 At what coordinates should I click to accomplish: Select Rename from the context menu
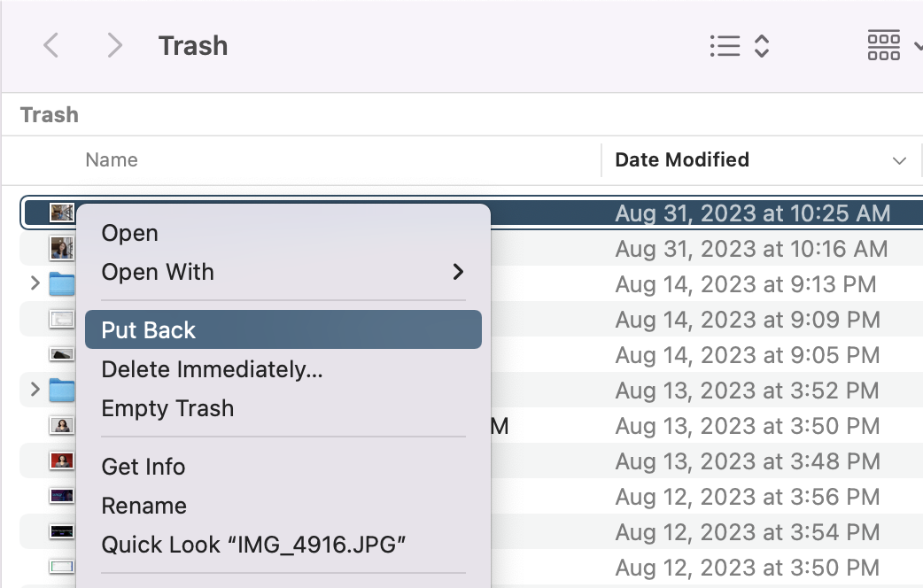tap(143, 506)
